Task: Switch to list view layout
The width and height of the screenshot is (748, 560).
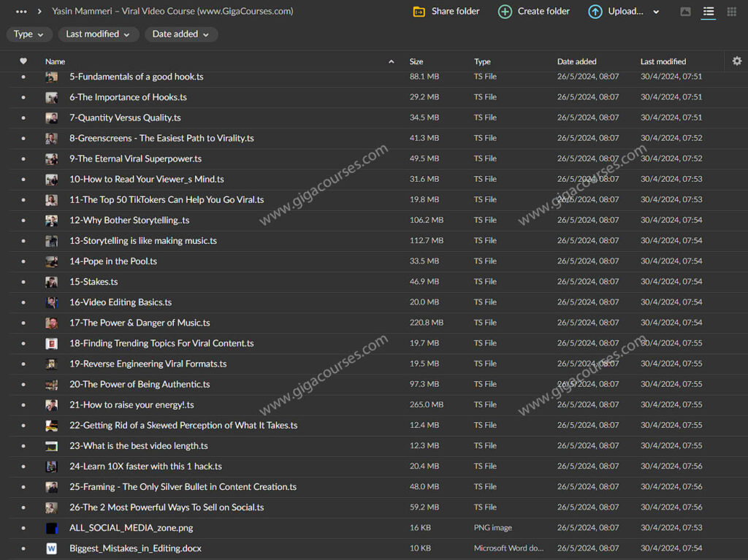Action: click(708, 12)
